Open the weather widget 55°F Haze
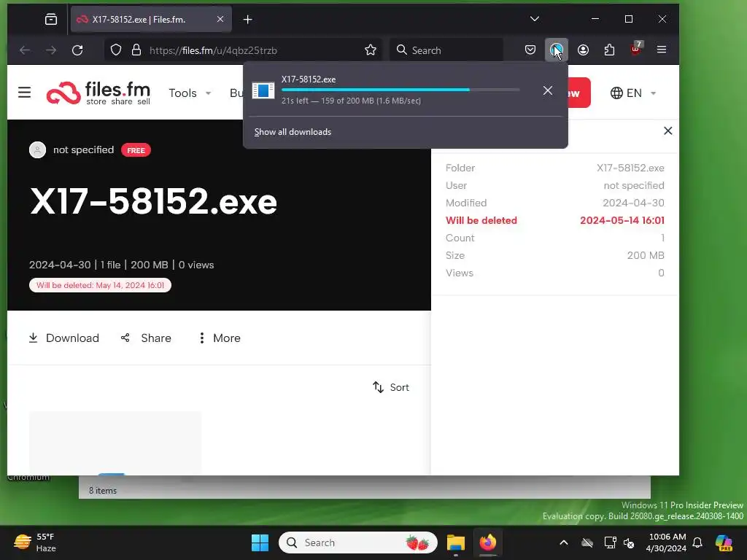The image size is (747, 560). (35, 542)
